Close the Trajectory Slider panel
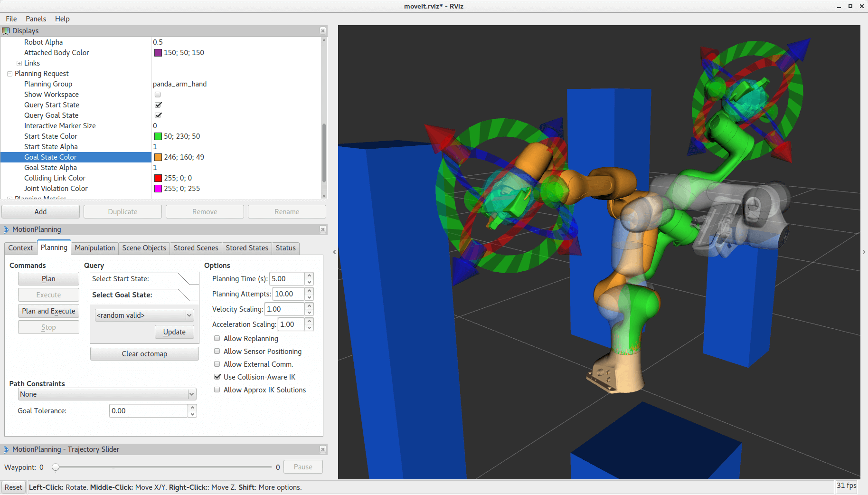Image resolution: width=868 pixels, height=495 pixels. tap(323, 449)
